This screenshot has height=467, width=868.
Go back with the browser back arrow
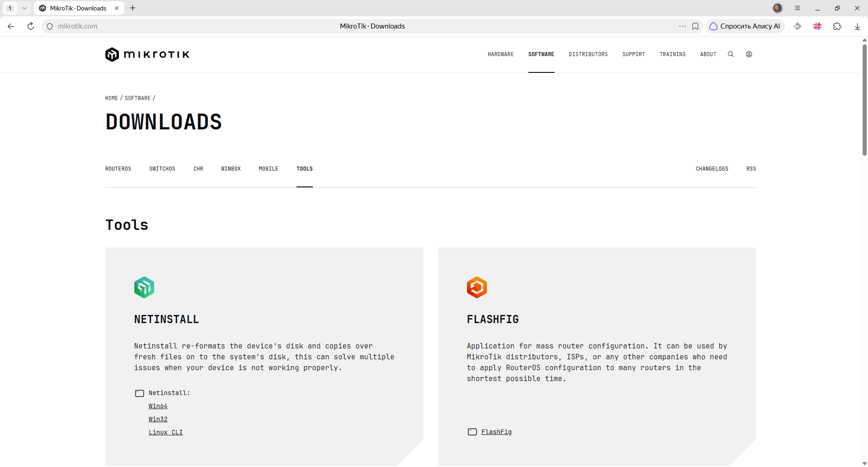[11, 26]
